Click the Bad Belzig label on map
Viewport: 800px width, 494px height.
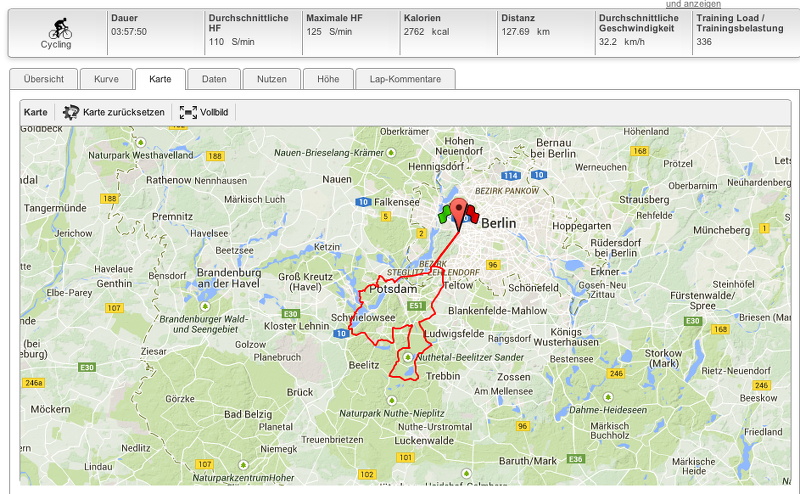[248, 414]
